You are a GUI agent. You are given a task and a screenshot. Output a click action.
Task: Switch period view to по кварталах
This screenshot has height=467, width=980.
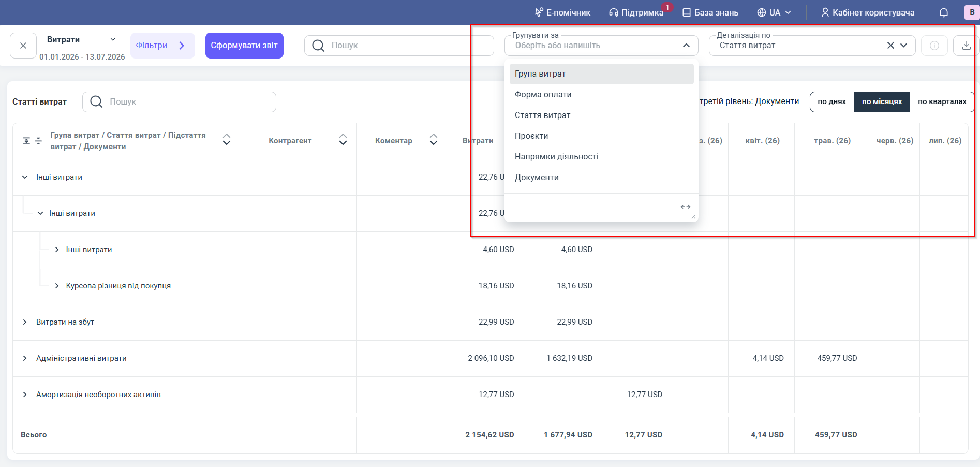tap(942, 101)
